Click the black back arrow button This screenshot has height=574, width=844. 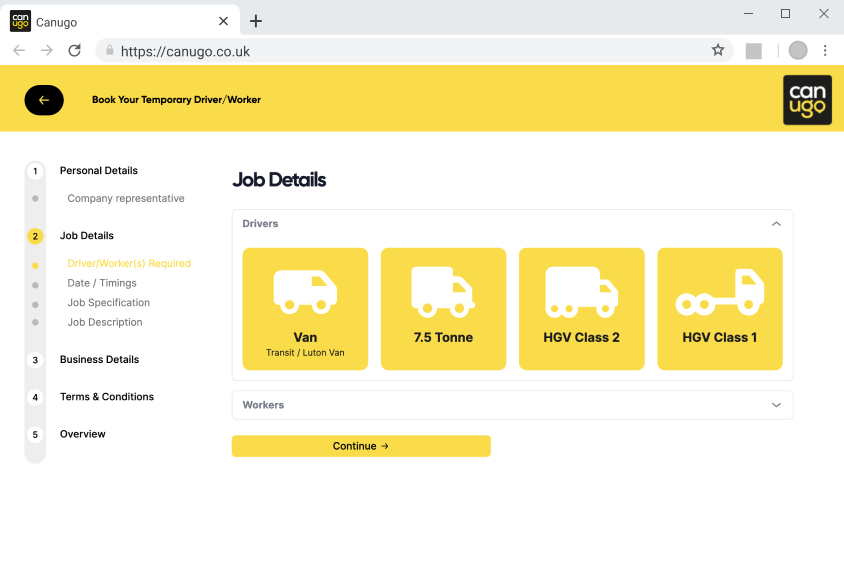(44, 100)
